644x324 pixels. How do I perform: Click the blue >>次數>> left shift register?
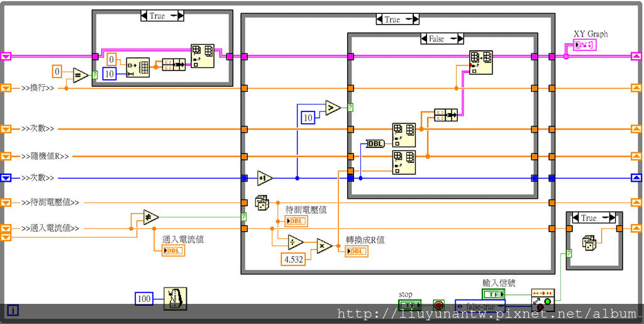click(6, 178)
